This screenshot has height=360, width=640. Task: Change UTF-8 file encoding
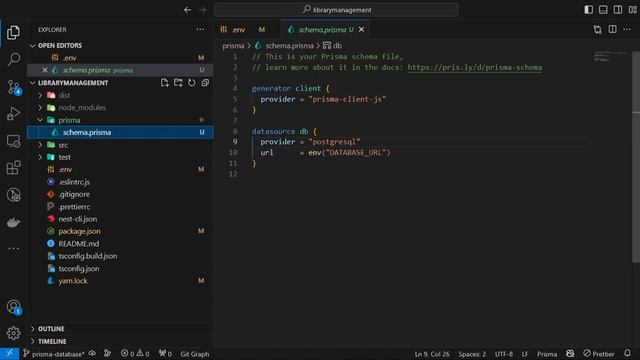(x=504, y=354)
